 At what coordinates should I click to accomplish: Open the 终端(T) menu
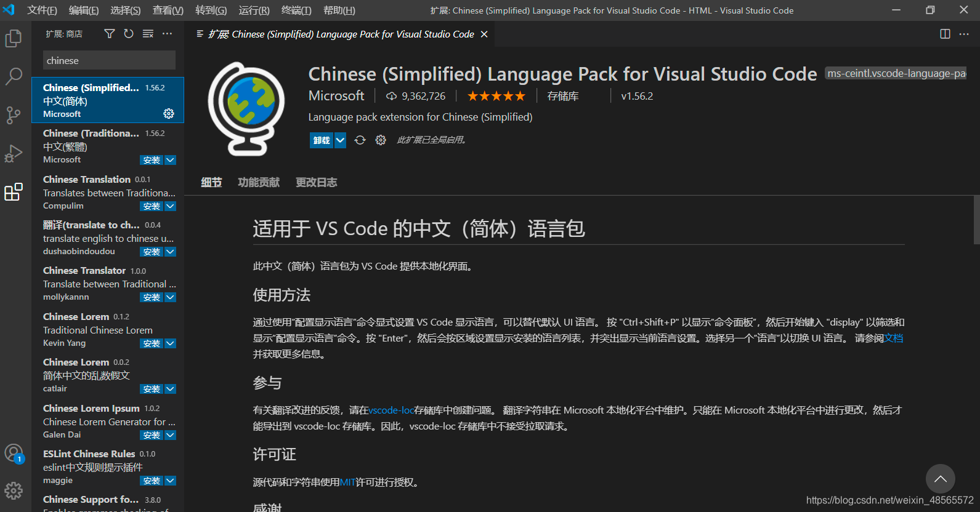click(x=296, y=10)
